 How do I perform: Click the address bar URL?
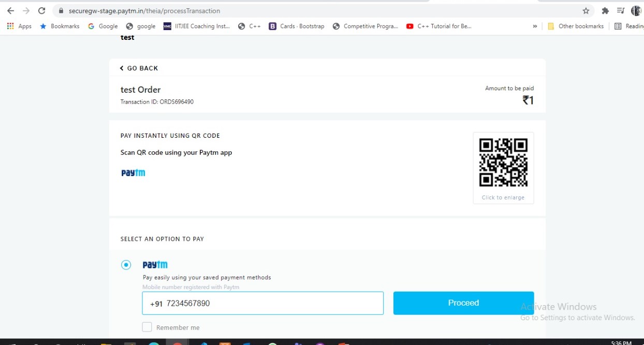(x=144, y=11)
